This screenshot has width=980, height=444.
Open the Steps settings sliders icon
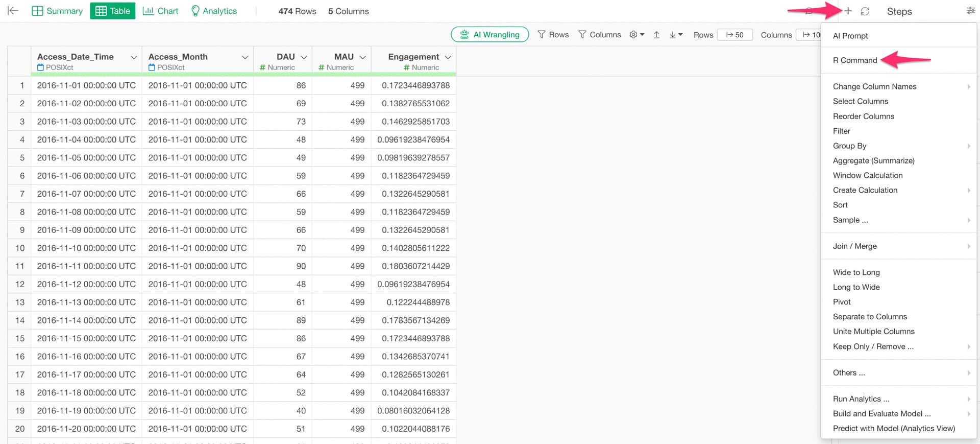pos(970,11)
